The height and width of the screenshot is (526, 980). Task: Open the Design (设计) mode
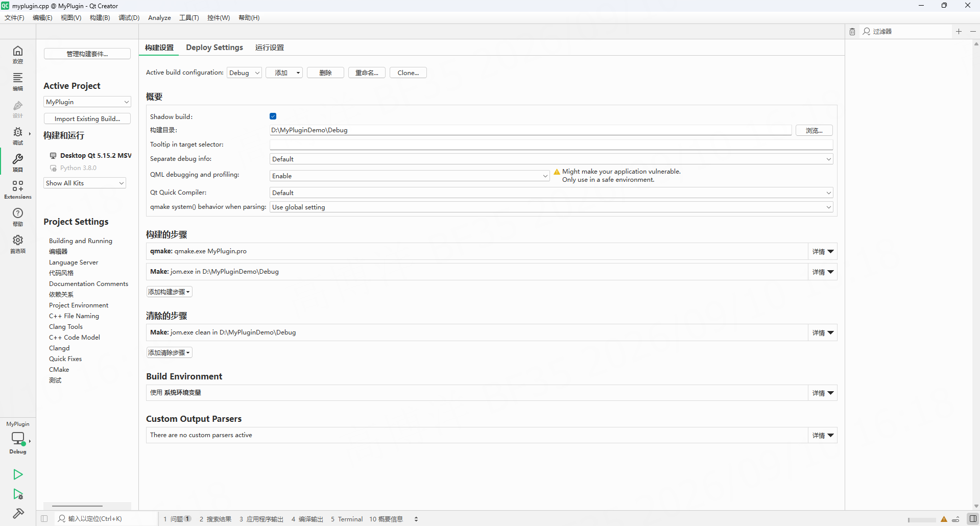[18, 109]
